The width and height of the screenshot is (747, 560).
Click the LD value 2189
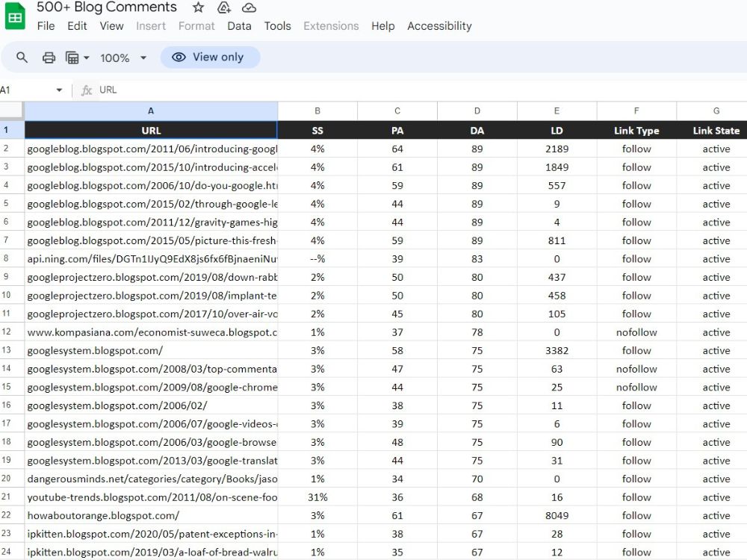pyautogui.click(x=557, y=149)
